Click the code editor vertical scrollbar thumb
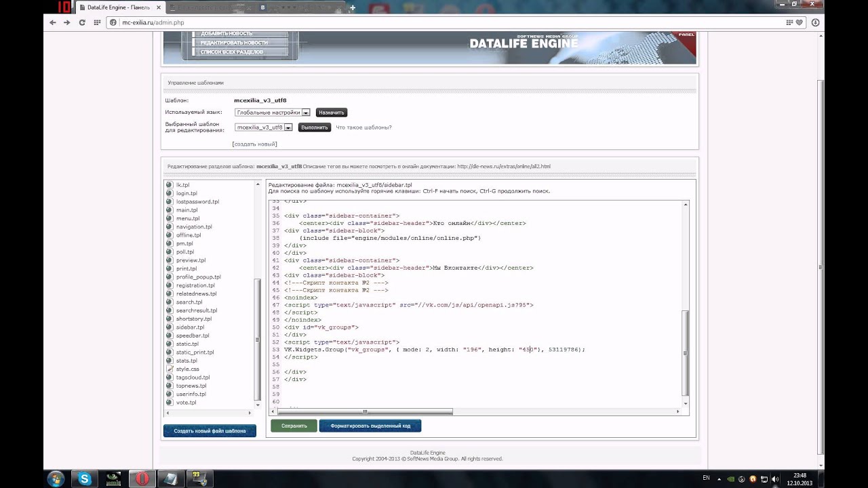The width and height of the screenshot is (868, 488). point(686,353)
